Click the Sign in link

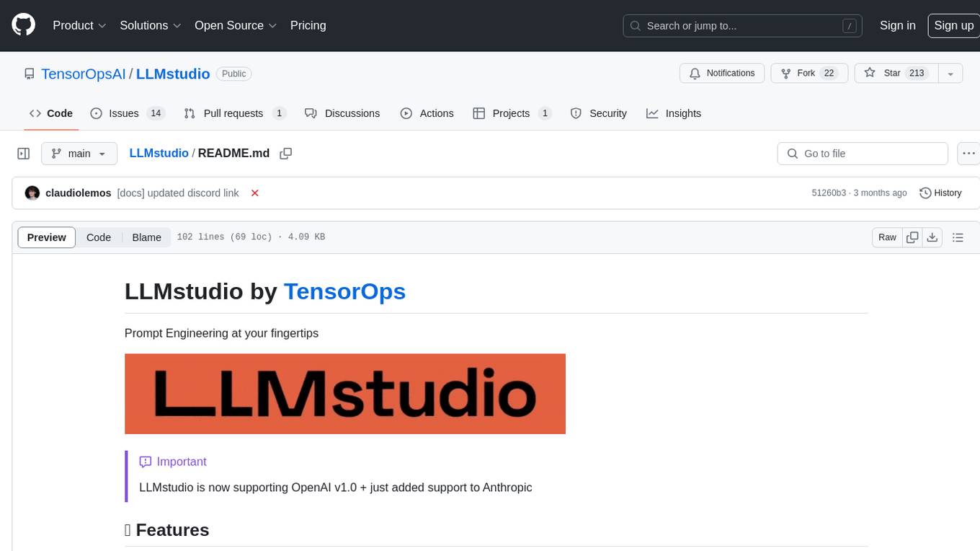pos(897,25)
